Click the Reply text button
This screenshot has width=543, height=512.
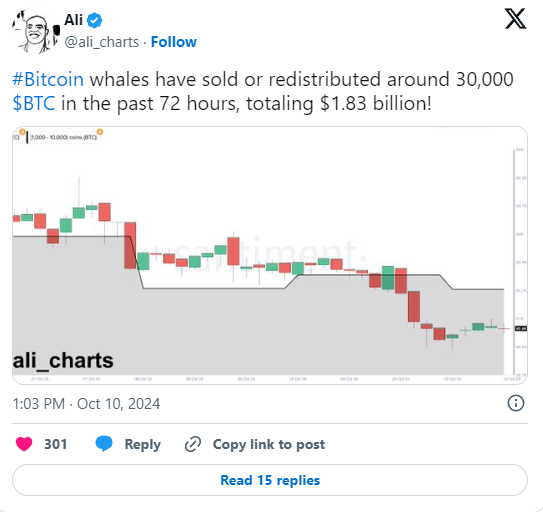coord(142,444)
